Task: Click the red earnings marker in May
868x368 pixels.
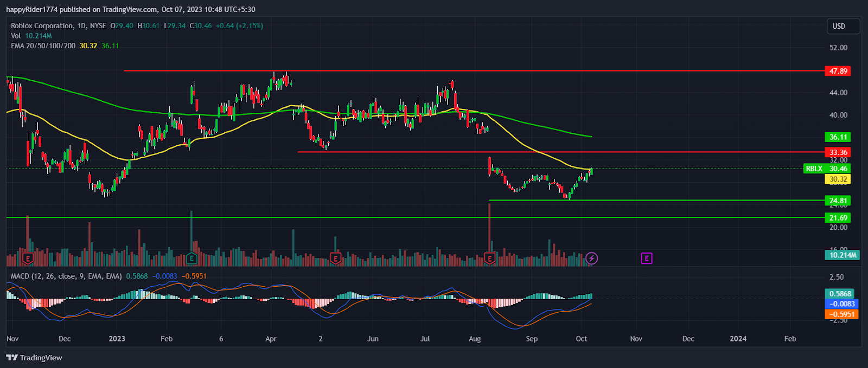Action: tap(336, 259)
